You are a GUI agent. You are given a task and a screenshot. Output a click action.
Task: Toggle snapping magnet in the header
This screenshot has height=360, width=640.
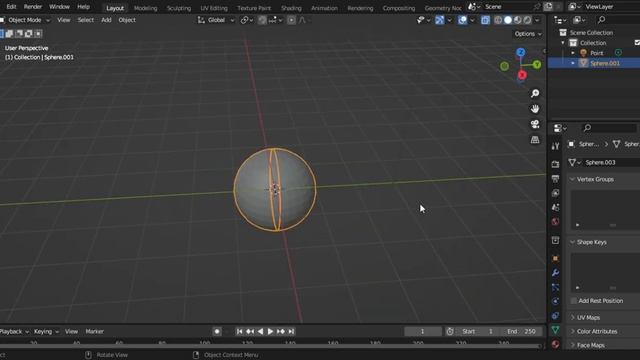[262, 20]
